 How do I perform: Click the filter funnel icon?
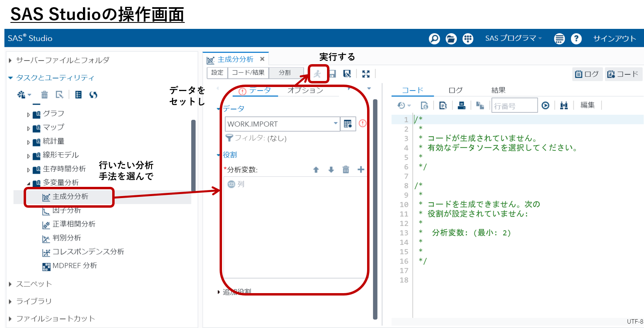click(x=229, y=138)
